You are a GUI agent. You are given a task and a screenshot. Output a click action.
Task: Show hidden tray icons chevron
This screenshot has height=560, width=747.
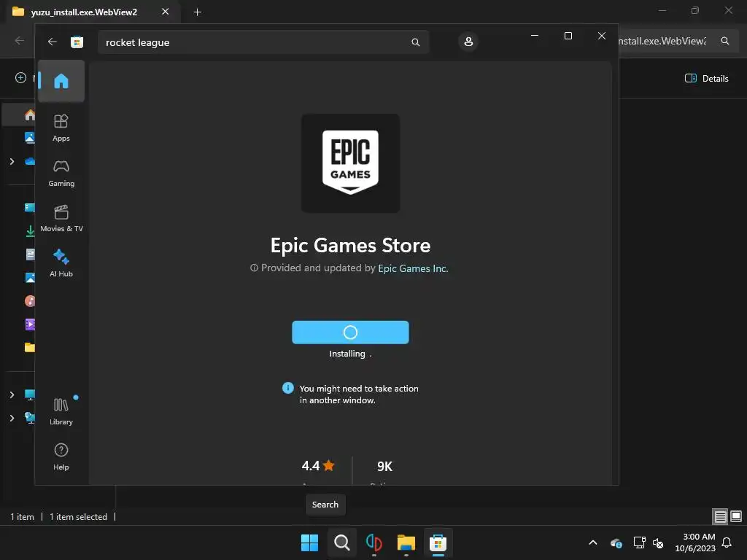593,542
